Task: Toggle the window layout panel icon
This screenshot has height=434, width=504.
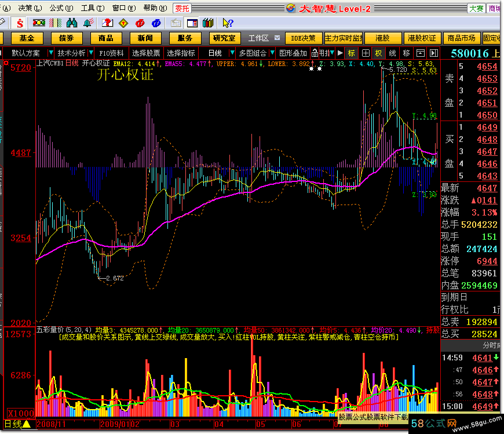Action: [x=192, y=23]
